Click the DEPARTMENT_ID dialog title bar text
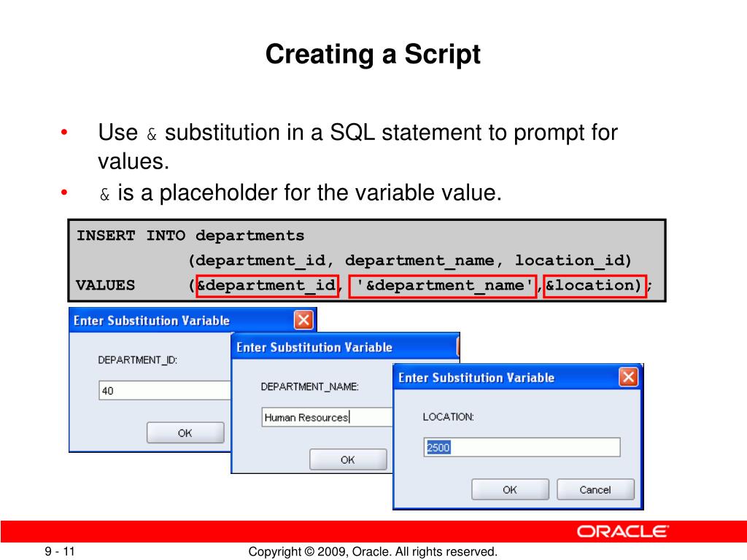 pos(152,321)
